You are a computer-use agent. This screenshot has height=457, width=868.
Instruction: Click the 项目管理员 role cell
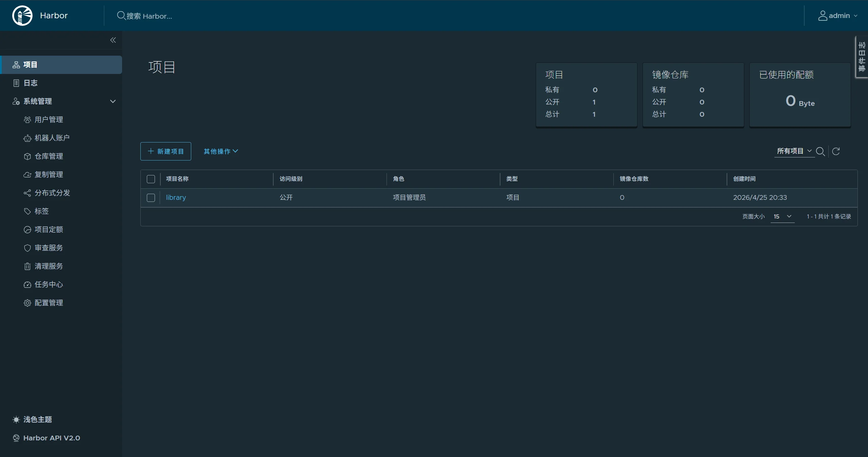point(409,197)
